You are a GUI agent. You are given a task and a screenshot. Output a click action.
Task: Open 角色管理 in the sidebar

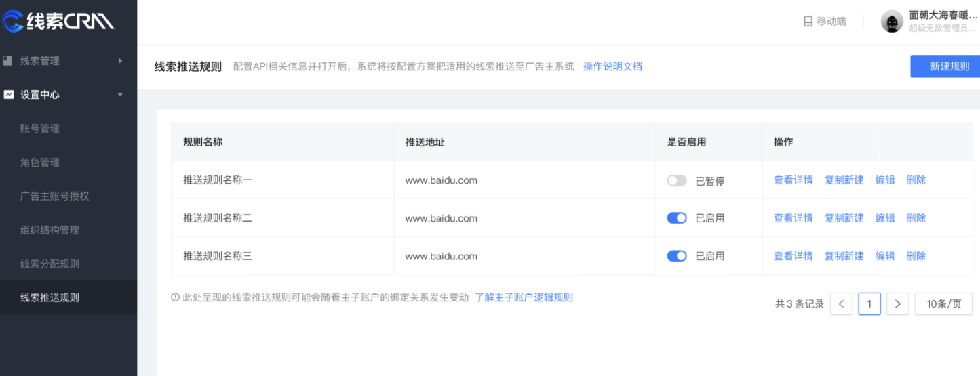tap(40, 162)
